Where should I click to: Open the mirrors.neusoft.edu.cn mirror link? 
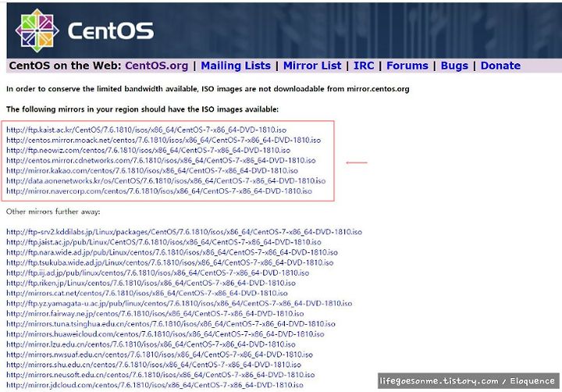click(161, 375)
